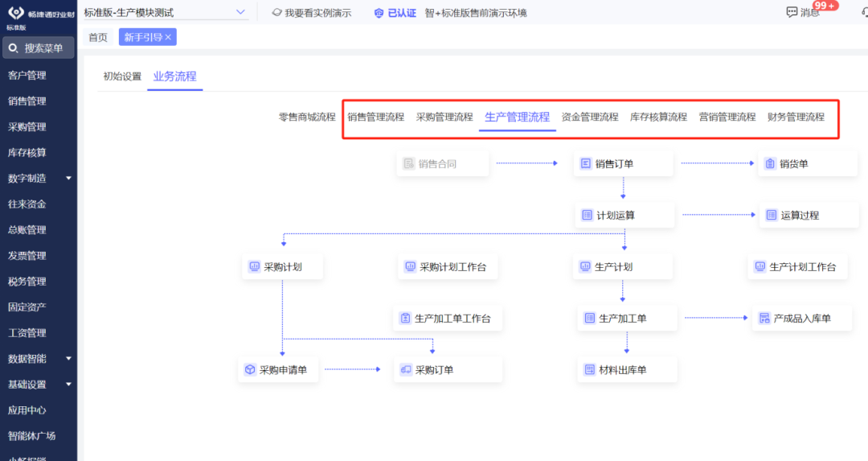
Task: Click the 采购订单 truck icon
Action: click(x=406, y=370)
